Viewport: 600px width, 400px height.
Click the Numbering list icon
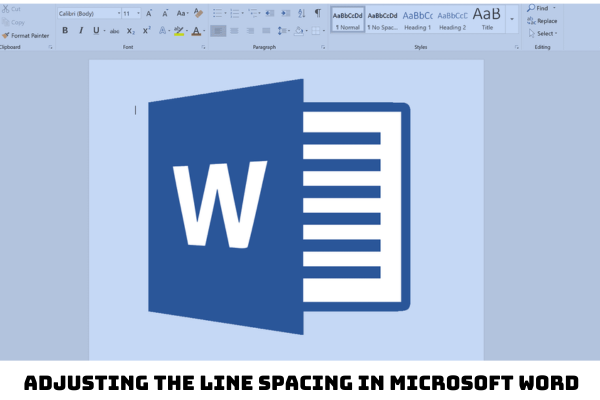pyautogui.click(x=235, y=13)
